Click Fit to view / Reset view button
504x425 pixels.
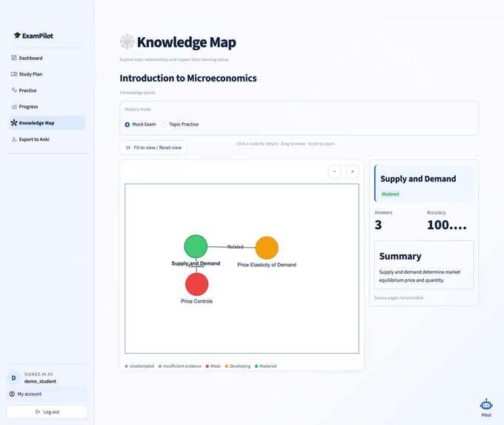pos(153,148)
